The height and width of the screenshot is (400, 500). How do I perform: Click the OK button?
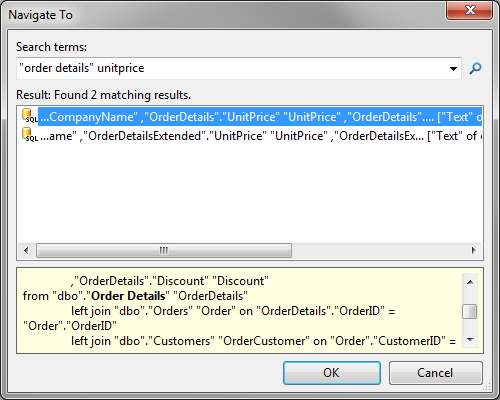pos(332,373)
